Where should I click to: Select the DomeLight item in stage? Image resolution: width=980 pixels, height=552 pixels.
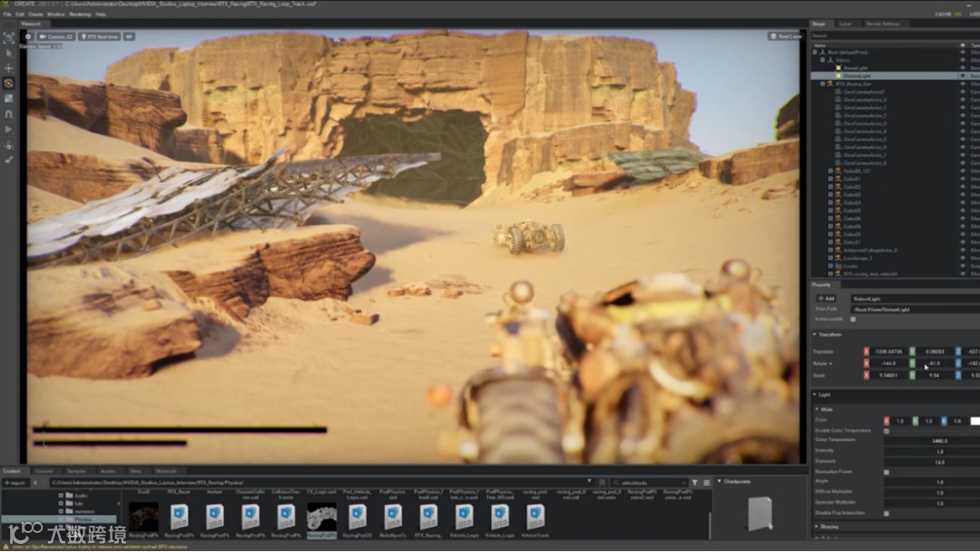[x=855, y=68]
